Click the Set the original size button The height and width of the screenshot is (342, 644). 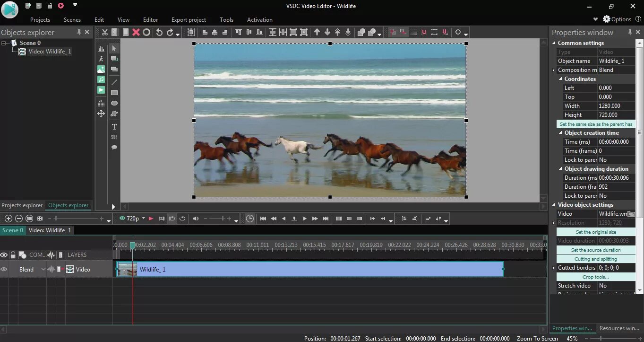click(596, 232)
